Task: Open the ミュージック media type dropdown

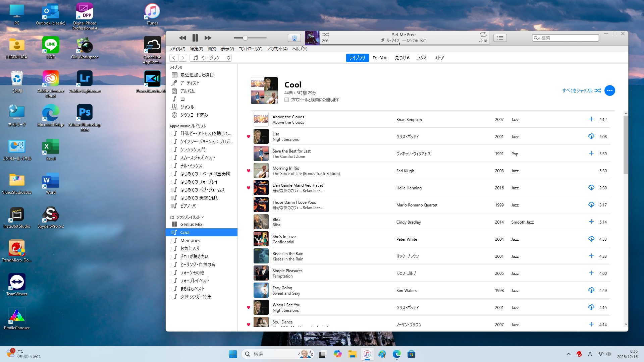Action: click(211, 58)
